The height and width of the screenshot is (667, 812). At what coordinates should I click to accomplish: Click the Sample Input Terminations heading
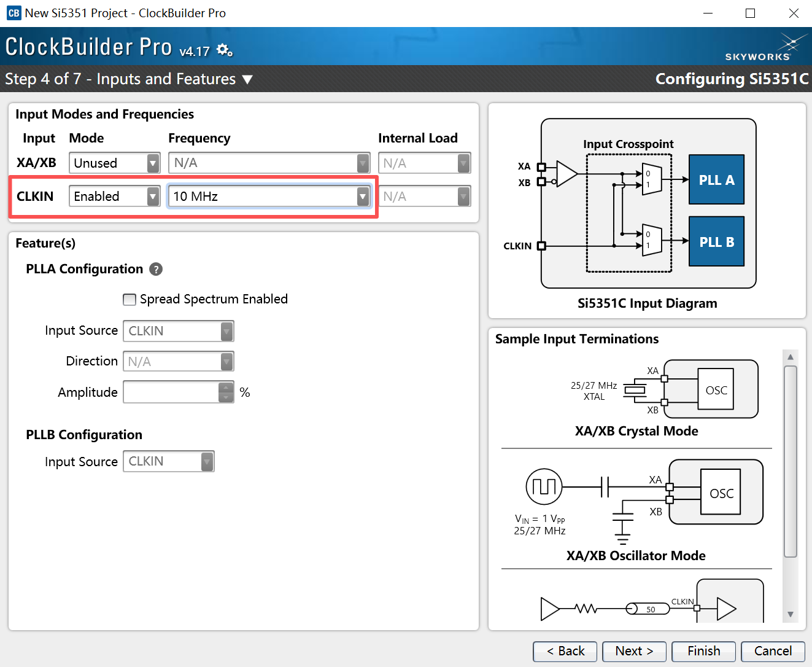(x=577, y=339)
